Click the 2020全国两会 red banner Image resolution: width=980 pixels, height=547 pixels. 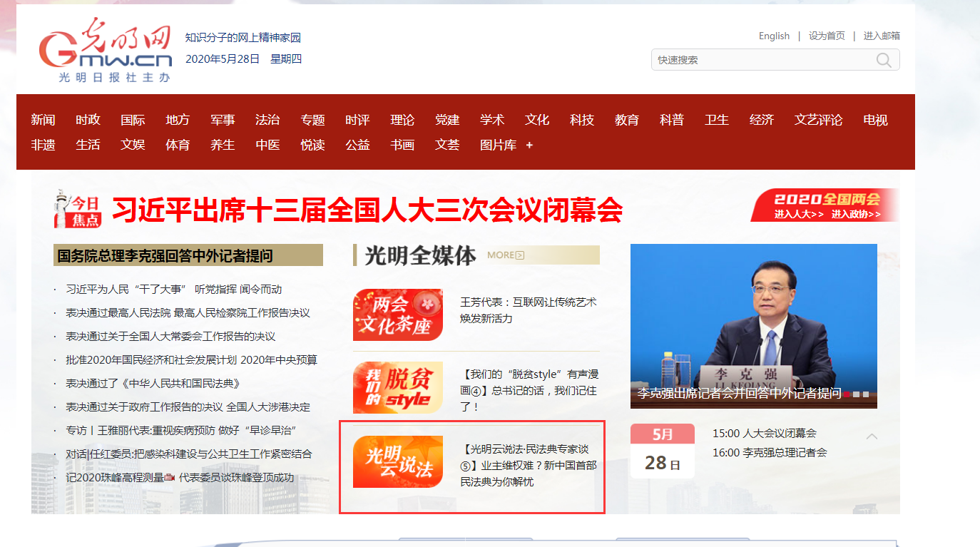click(826, 205)
